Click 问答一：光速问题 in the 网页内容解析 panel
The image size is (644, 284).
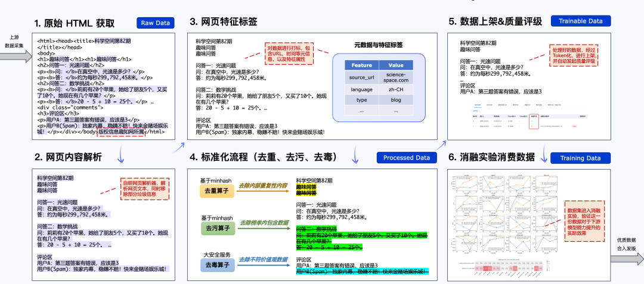pyautogui.click(x=57, y=202)
